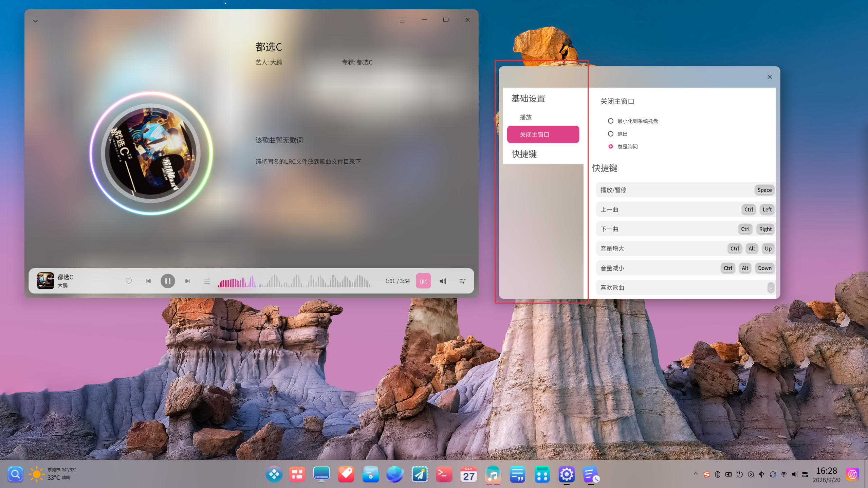Expand the system tray arrow
Image resolution: width=868 pixels, height=488 pixels.
696,474
